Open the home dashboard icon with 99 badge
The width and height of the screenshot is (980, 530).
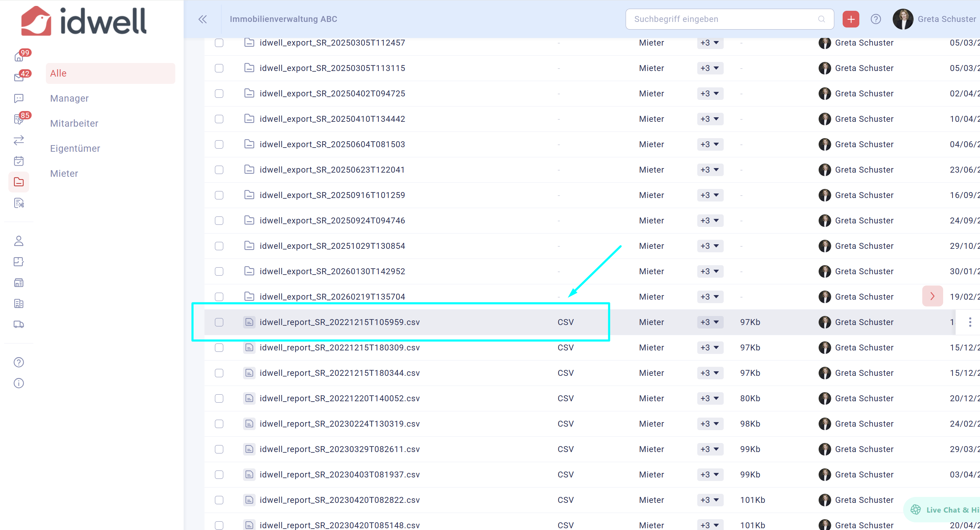pyautogui.click(x=19, y=57)
